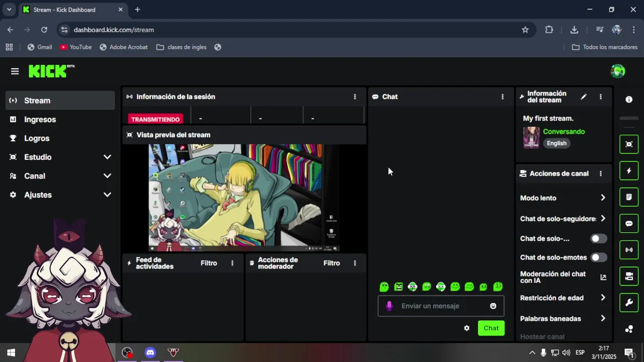
Task: Click Filtro in Feed de actividades
Action: 209,263
